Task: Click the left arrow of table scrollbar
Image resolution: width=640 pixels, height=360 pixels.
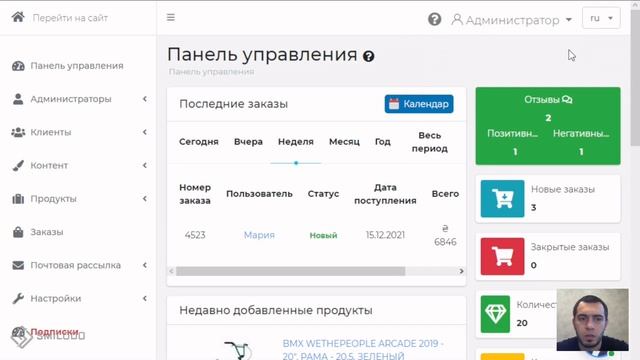Action: [171, 271]
